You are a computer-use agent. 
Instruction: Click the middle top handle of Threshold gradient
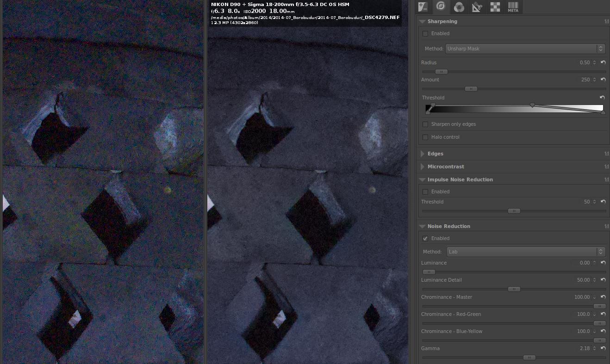pyautogui.click(x=532, y=105)
